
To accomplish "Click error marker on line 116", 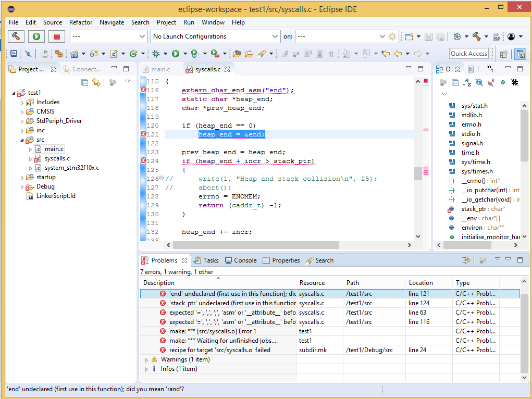I will point(143,90).
